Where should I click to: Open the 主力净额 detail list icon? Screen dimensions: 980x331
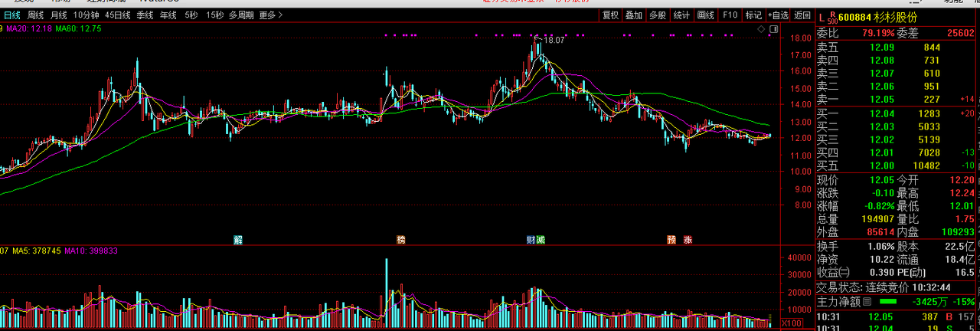(866, 302)
